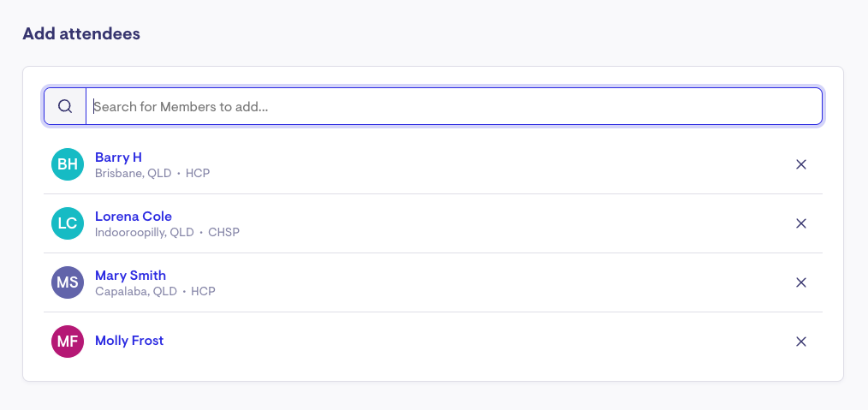
Task: Remove Barry H from attendees
Action: [x=801, y=164]
